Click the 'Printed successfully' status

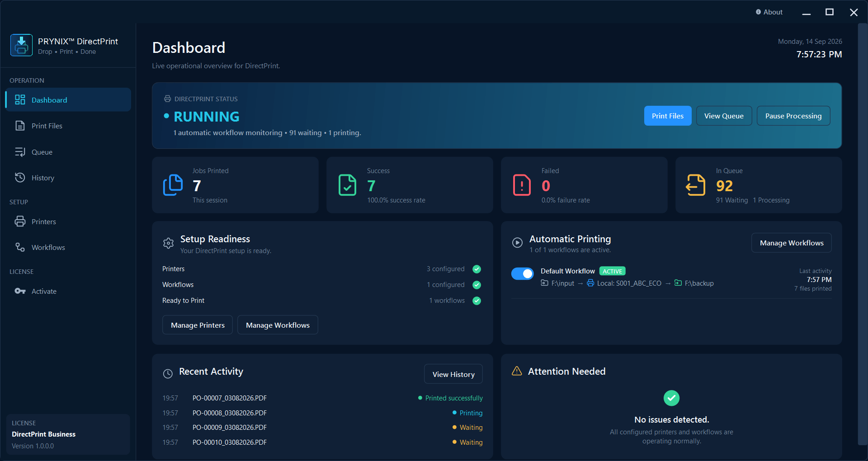click(454, 398)
